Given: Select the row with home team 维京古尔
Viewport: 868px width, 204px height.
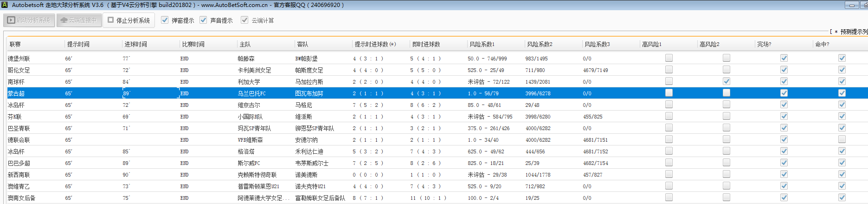Looking at the screenshot, I should click(x=249, y=105).
